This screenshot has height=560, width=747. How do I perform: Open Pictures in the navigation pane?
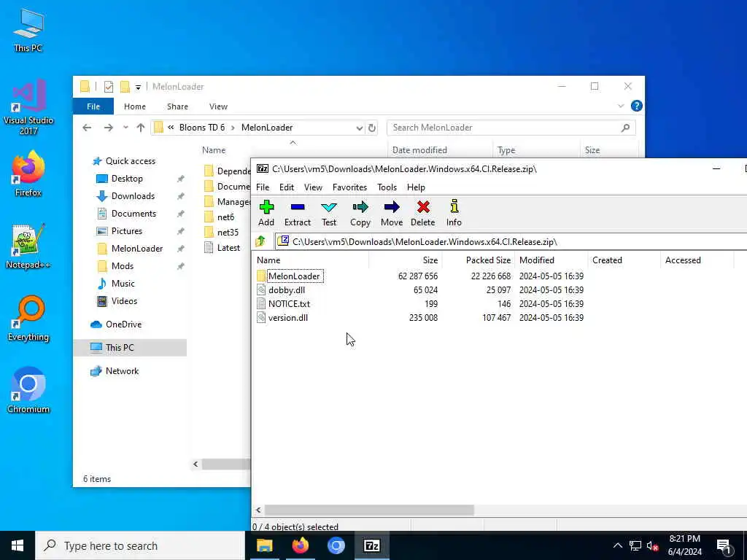(127, 231)
